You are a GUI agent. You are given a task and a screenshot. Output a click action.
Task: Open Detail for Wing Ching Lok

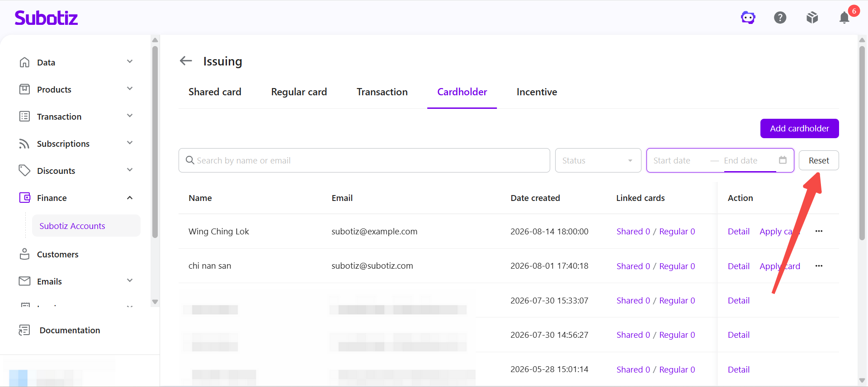pos(739,231)
